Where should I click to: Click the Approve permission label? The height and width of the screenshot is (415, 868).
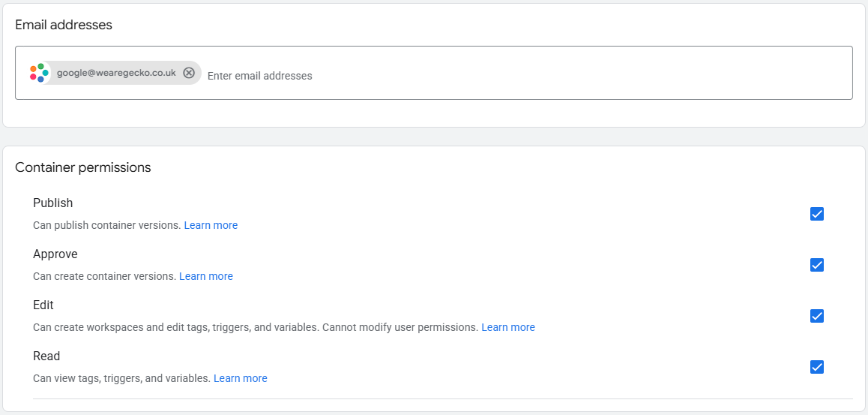[x=55, y=254]
